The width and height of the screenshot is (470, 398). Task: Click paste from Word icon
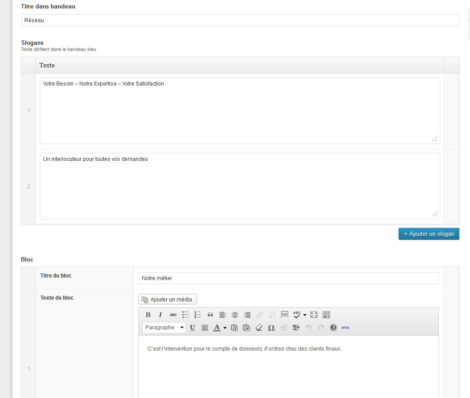[x=247, y=328]
